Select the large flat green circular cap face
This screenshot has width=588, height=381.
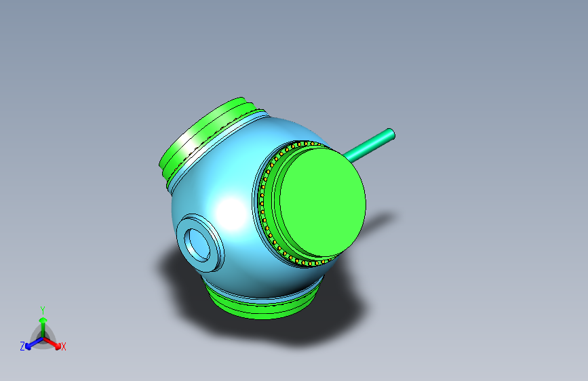pos(323,203)
